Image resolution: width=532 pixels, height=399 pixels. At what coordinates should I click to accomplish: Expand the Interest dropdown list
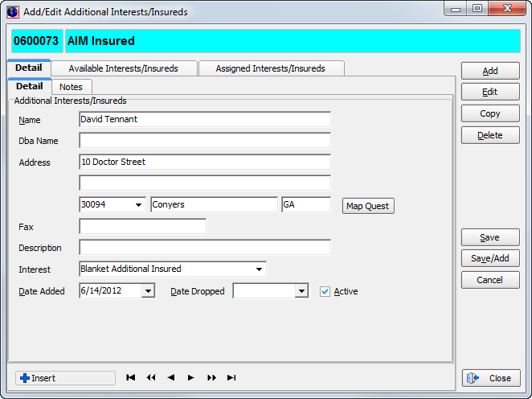pos(259,269)
